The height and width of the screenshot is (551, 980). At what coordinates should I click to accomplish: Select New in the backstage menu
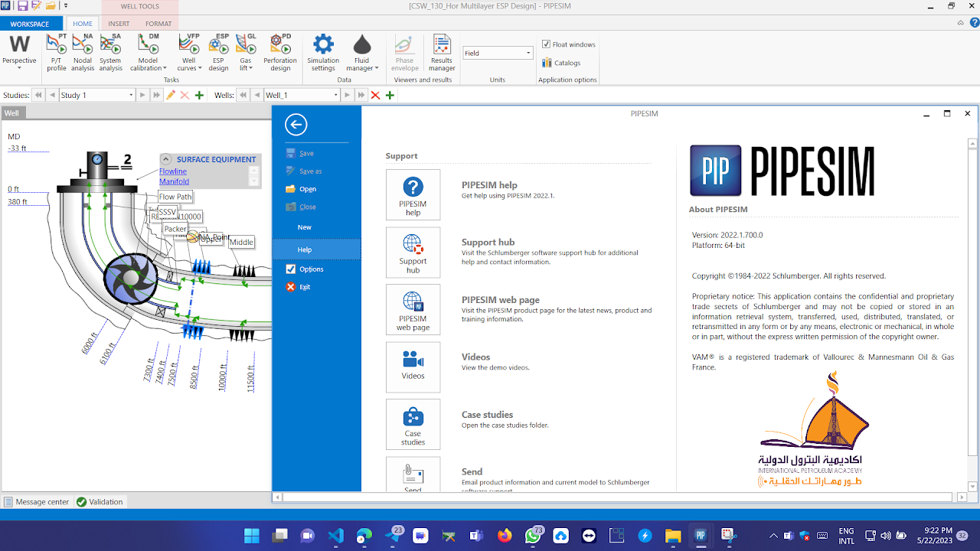(305, 227)
